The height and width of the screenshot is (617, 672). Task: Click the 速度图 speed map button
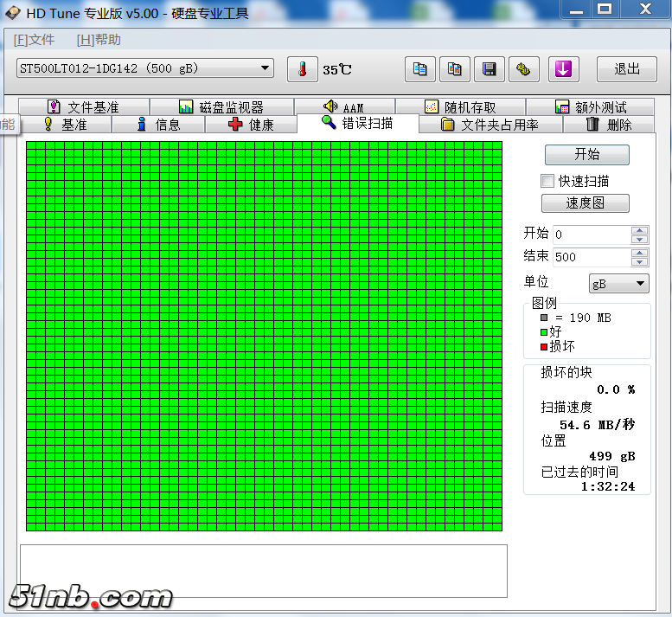click(x=586, y=203)
